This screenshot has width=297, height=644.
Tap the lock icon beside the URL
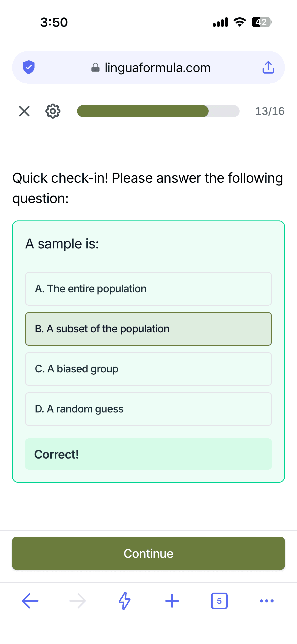click(x=95, y=67)
